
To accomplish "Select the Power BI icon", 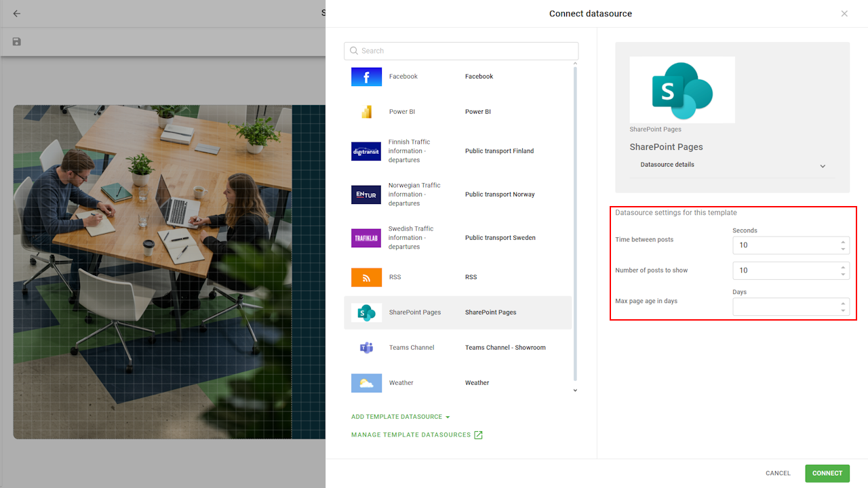I will click(x=366, y=112).
